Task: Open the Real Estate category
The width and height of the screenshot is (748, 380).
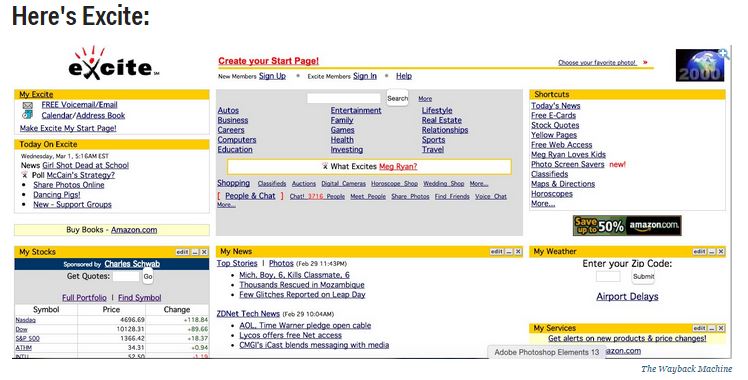Action: [442, 120]
